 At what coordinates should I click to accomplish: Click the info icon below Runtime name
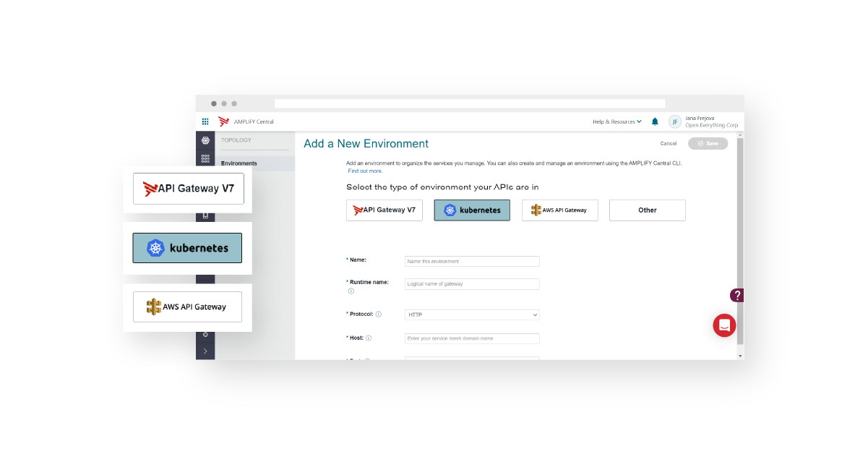pyautogui.click(x=351, y=291)
